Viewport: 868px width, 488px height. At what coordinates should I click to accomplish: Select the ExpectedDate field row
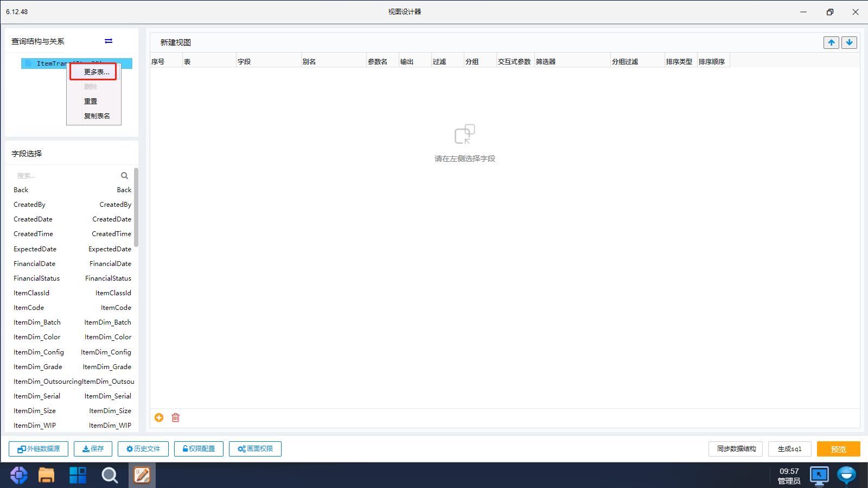(72, 249)
